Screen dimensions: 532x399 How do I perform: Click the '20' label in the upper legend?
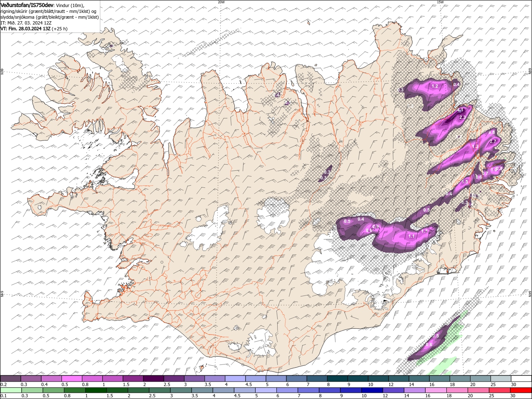pyautogui.click(x=473, y=384)
